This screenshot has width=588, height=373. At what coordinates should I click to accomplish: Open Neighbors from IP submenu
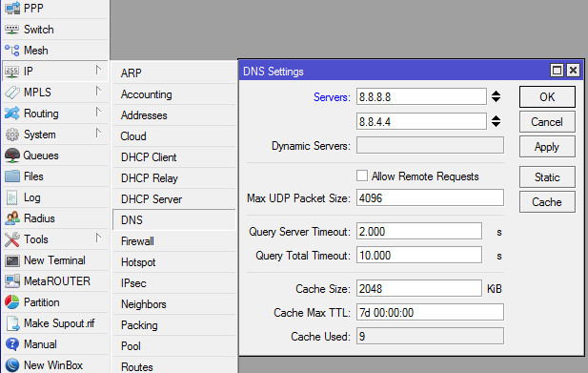[174, 304]
